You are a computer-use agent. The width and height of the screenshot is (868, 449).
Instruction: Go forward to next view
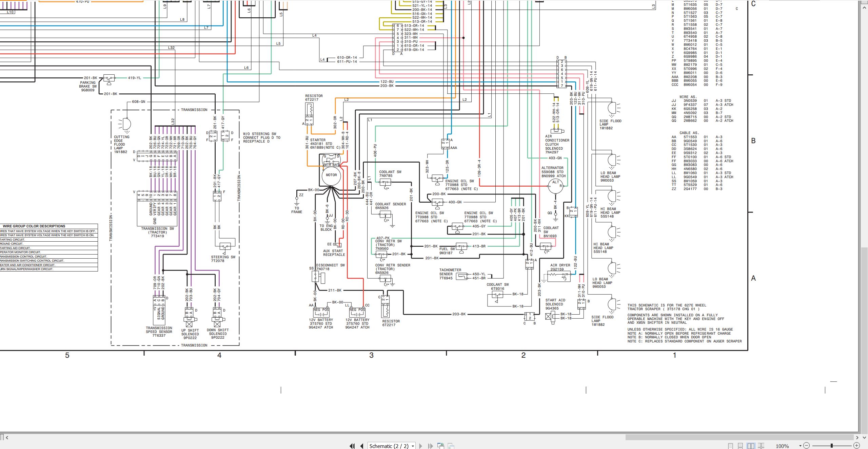pyautogui.click(x=451, y=446)
